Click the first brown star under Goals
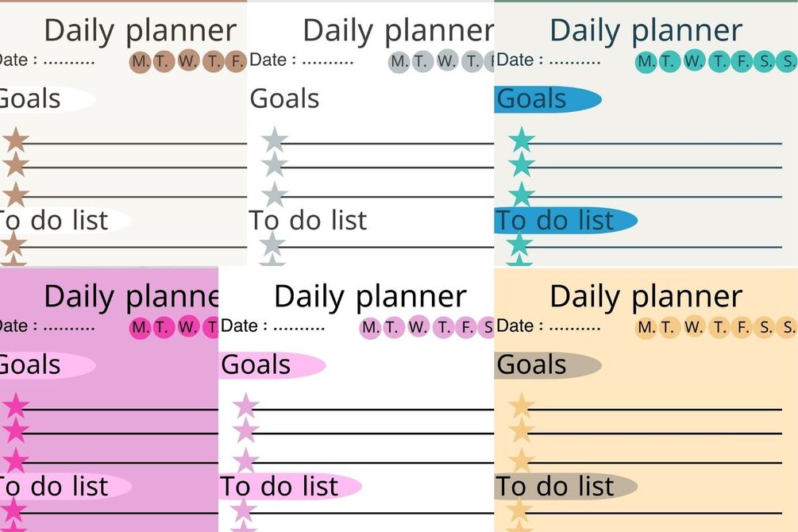Image resolution: width=798 pixels, height=532 pixels. click(16, 140)
